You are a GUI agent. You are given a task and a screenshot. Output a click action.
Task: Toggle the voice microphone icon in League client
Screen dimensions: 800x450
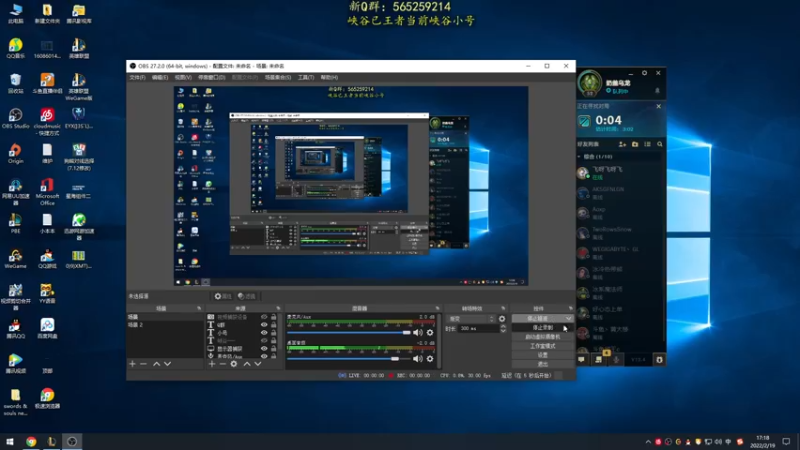[616, 360]
